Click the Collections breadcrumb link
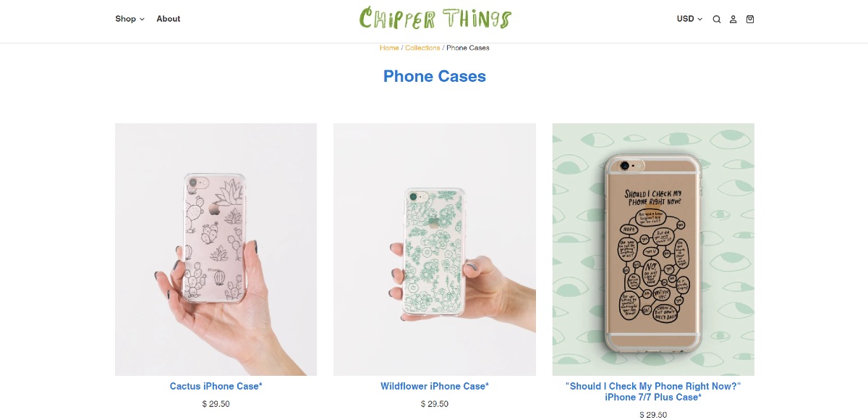 click(x=422, y=48)
